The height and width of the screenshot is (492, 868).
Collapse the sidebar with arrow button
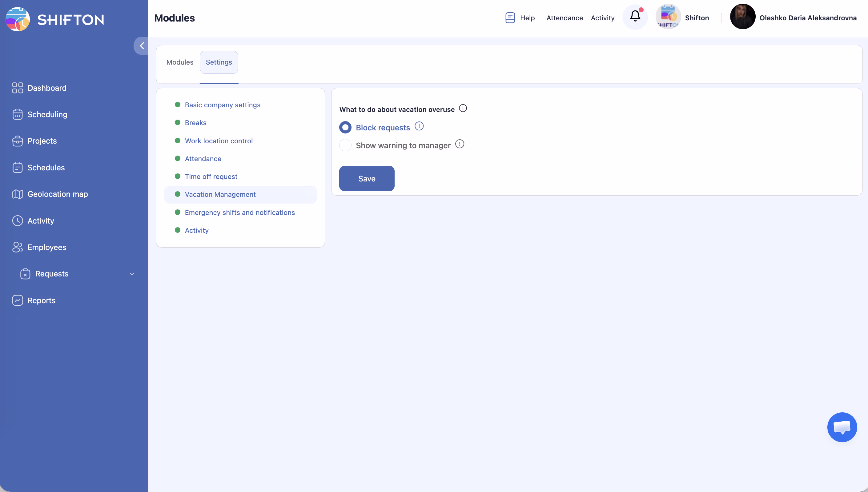[x=142, y=46]
